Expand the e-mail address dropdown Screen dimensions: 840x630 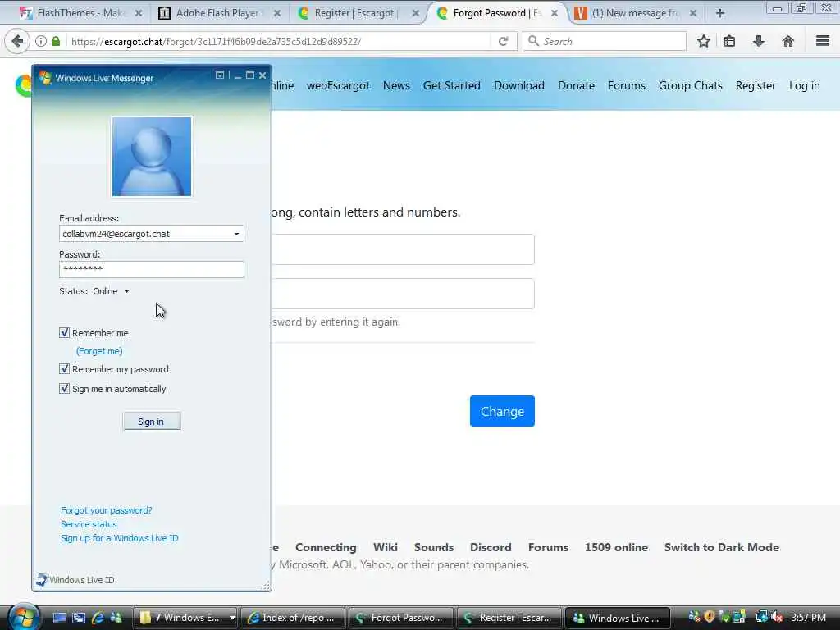pos(236,234)
